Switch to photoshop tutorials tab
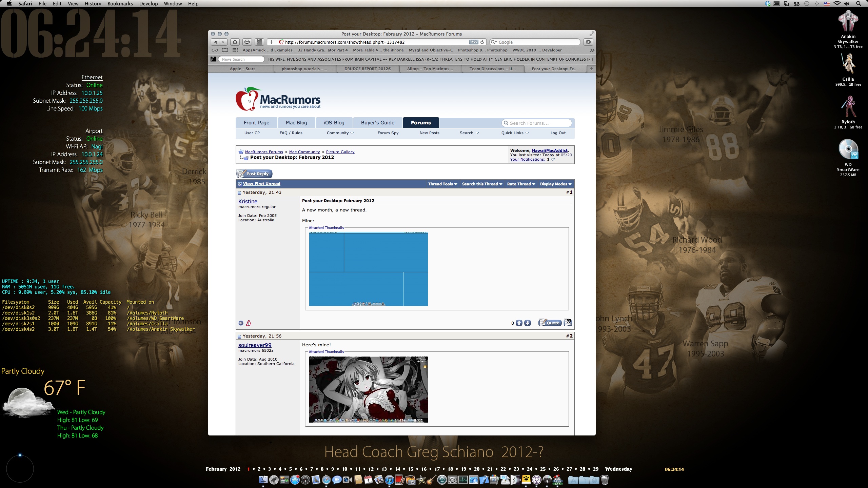 coord(304,69)
